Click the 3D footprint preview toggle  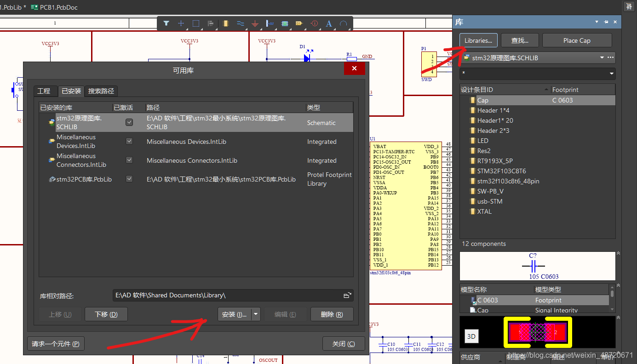point(471,336)
